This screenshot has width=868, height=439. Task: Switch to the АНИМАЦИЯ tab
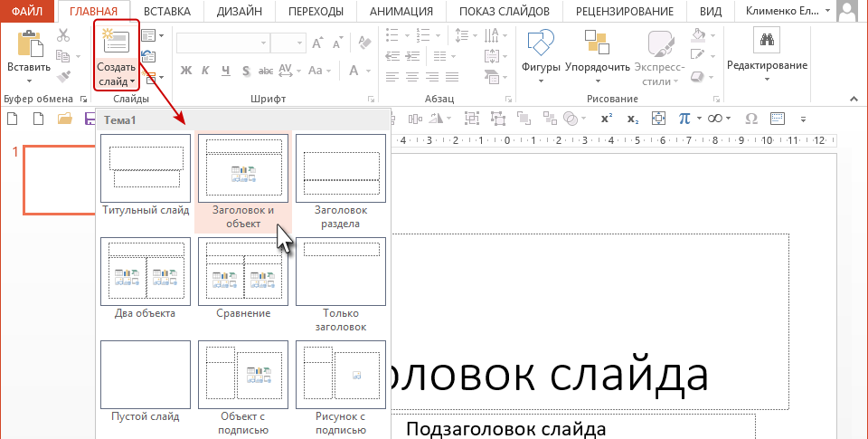point(401,11)
